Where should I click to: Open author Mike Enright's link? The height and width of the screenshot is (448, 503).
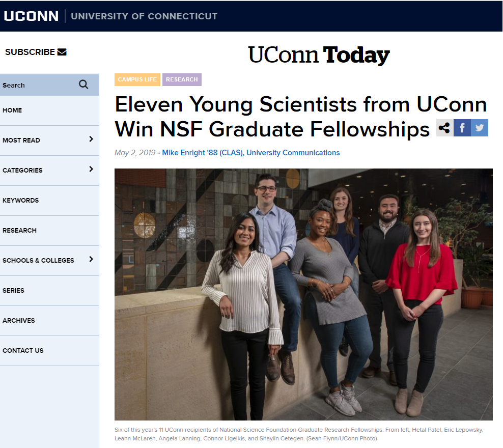[250, 153]
